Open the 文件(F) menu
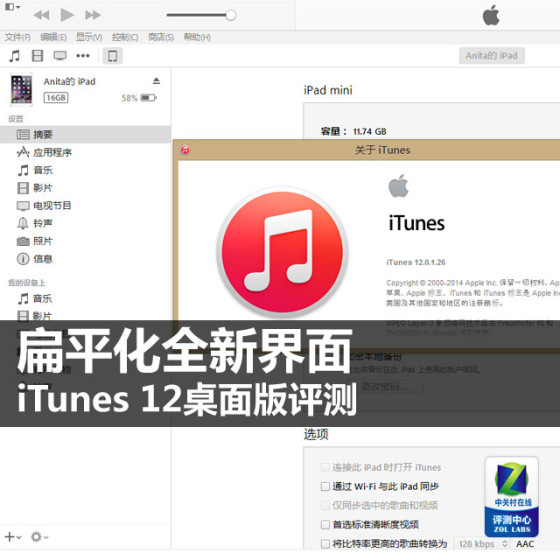The height and width of the screenshot is (560, 560). point(18,37)
